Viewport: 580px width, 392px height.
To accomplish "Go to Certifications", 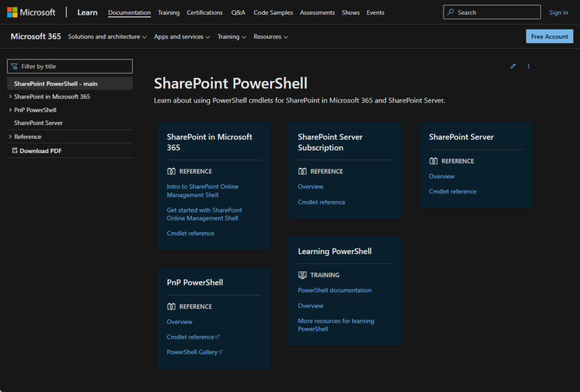I will point(204,12).
